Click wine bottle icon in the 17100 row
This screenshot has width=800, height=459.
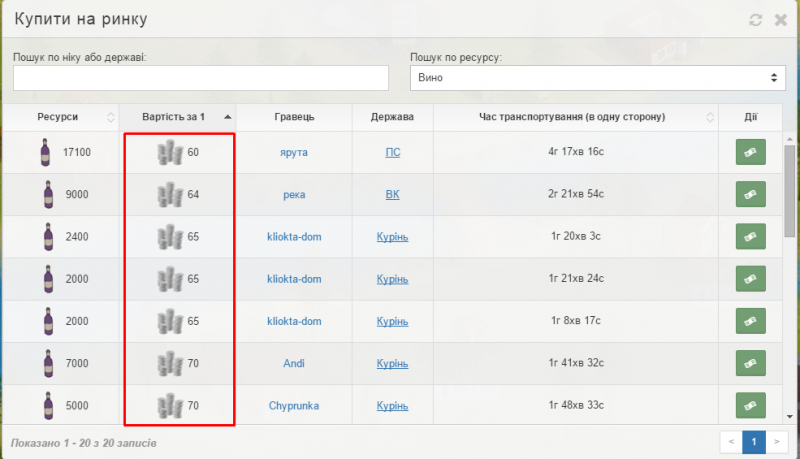[44, 152]
